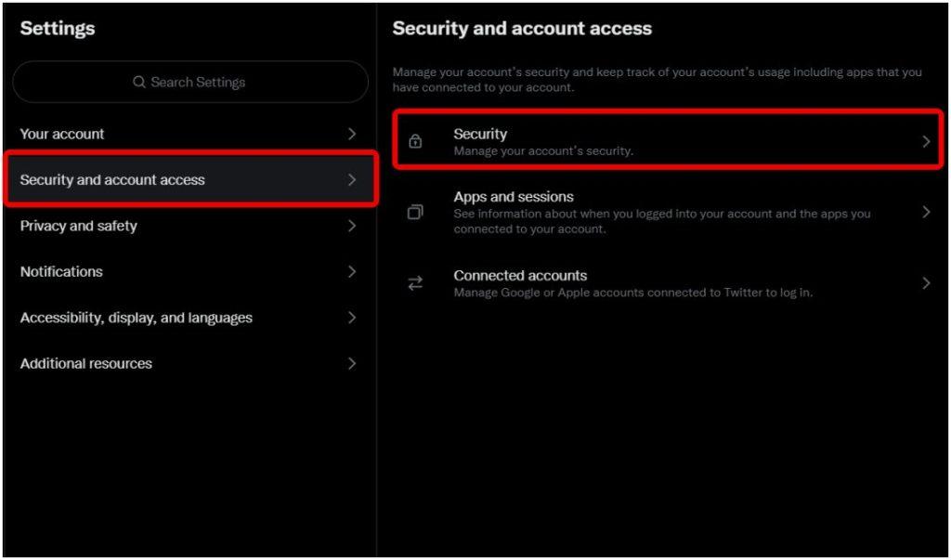
Task: Open Privacy and safety section
Action: tap(189, 226)
